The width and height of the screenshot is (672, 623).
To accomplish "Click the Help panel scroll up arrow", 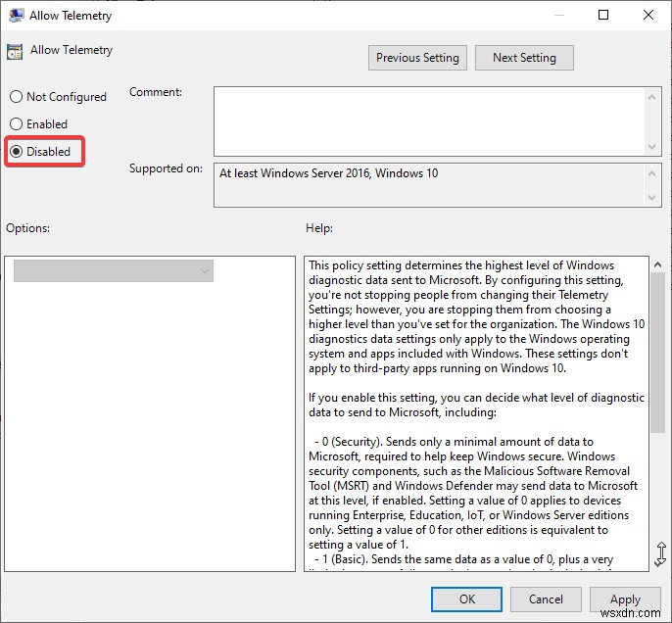I will pyautogui.click(x=657, y=264).
